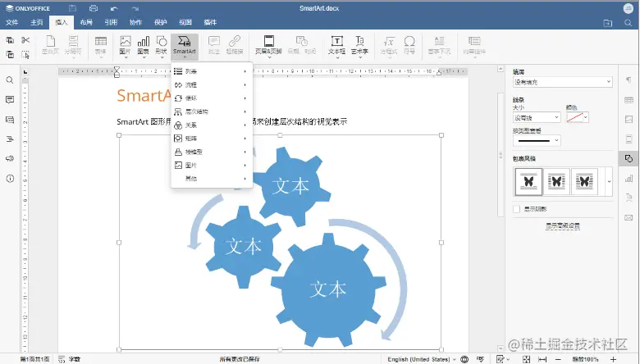The height and width of the screenshot is (364, 640).
Task: Open Chart settings in right sidebar
Action: tap(629, 179)
